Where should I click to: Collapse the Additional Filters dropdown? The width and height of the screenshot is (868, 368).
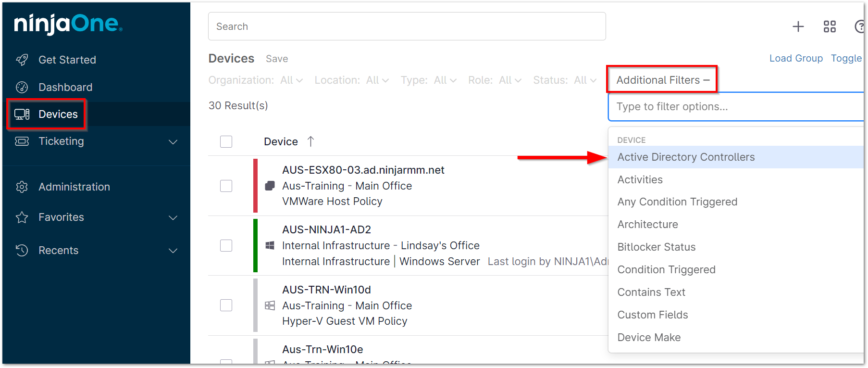pyautogui.click(x=662, y=80)
